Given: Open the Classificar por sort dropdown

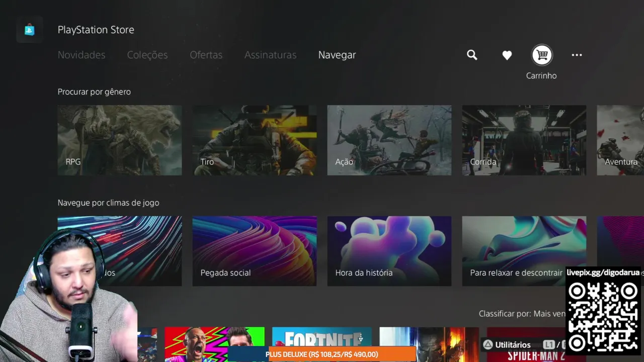Looking at the screenshot, I should point(522,314).
